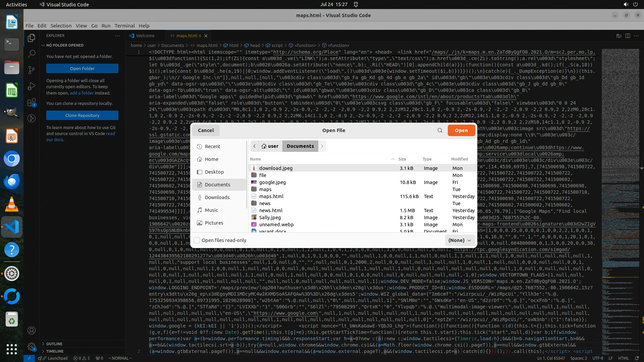Open the Source Control view icon
The height and width of the screenshot is (362, 644).
[x=32, y=70]
